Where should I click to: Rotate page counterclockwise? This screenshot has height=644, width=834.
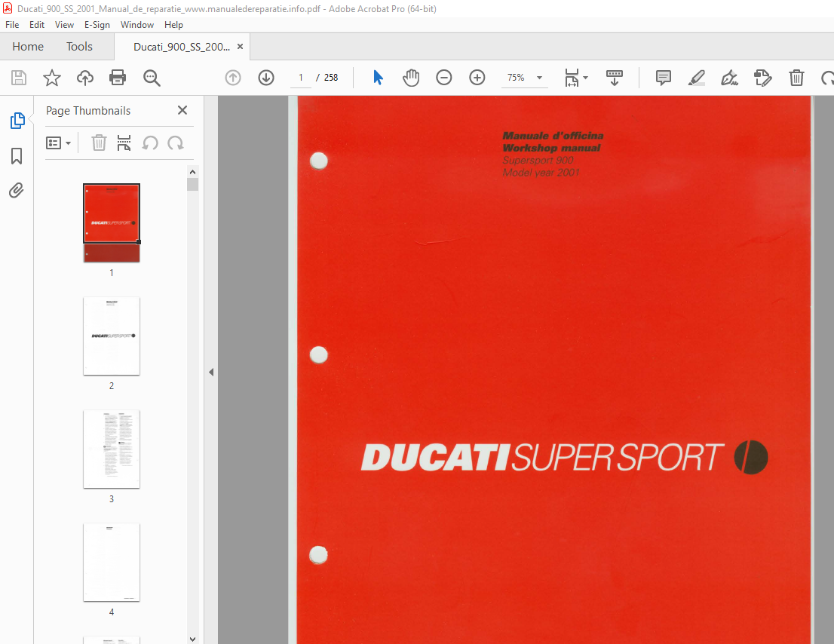(150, 143)
